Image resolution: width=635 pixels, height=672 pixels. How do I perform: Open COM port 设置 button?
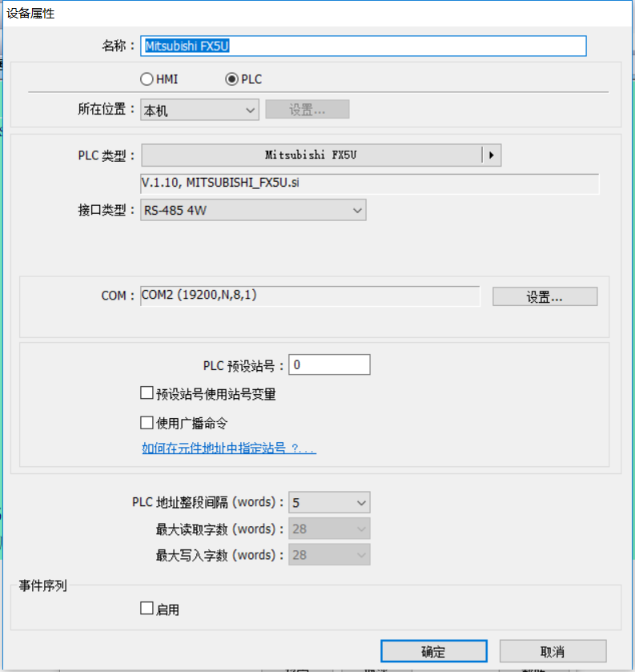pyautogui.click(x=545, y=296)
